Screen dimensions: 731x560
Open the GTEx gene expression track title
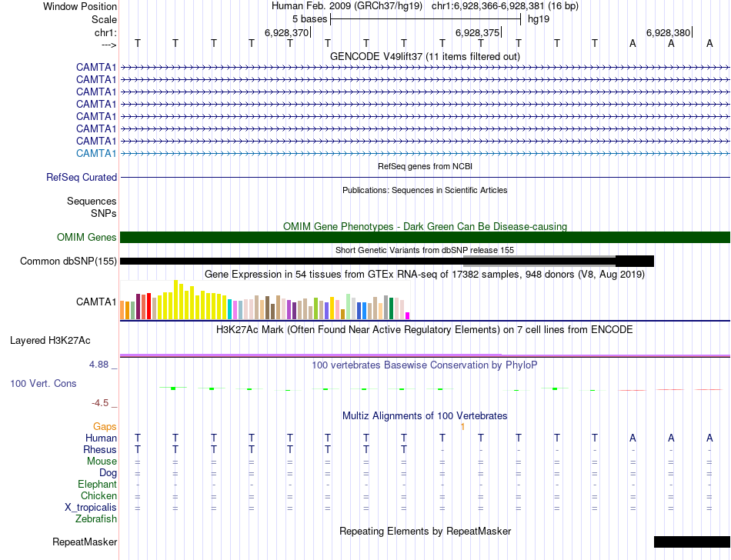[x=425, y=274]
